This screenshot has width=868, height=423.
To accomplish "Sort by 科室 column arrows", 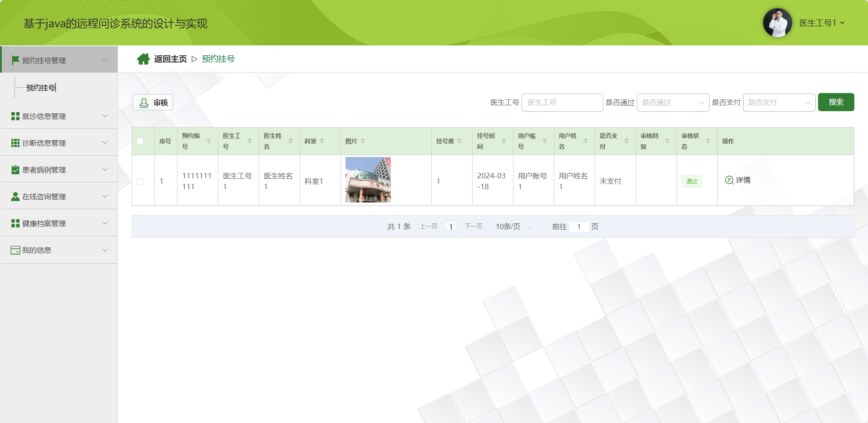I will (322, 141).
